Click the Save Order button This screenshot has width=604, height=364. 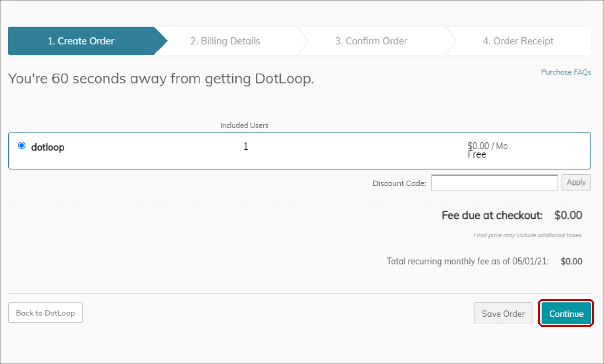click(x=503, y=313)
